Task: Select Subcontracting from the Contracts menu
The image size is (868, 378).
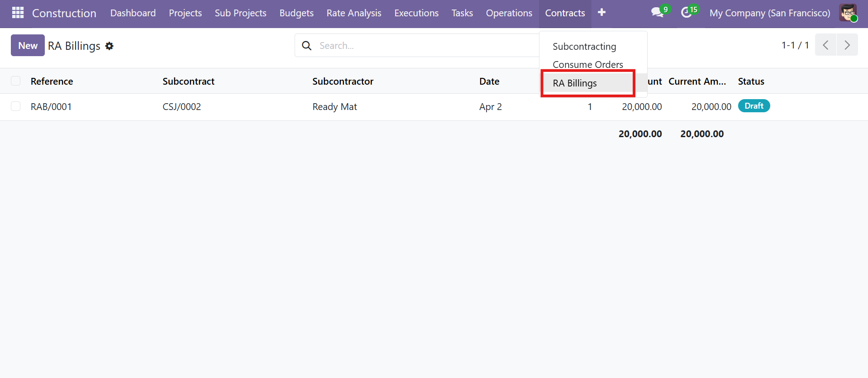Action: 584,47
